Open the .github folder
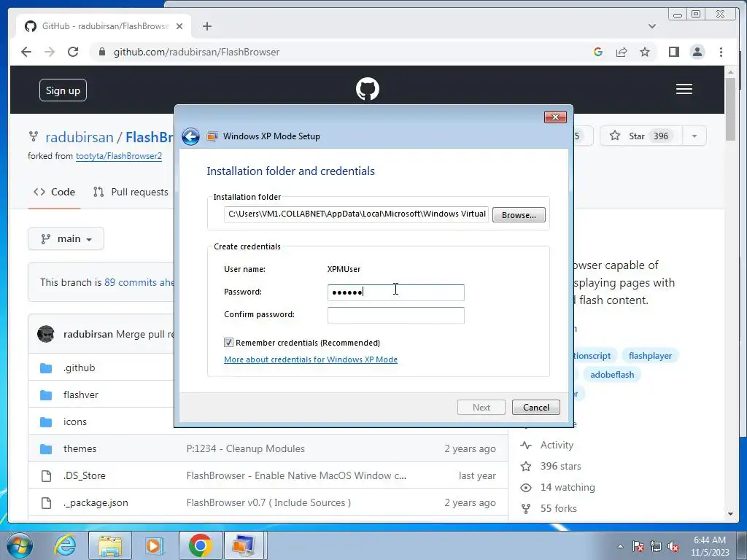The width and height of the screenshot is (747, 560). coord(79,367)
